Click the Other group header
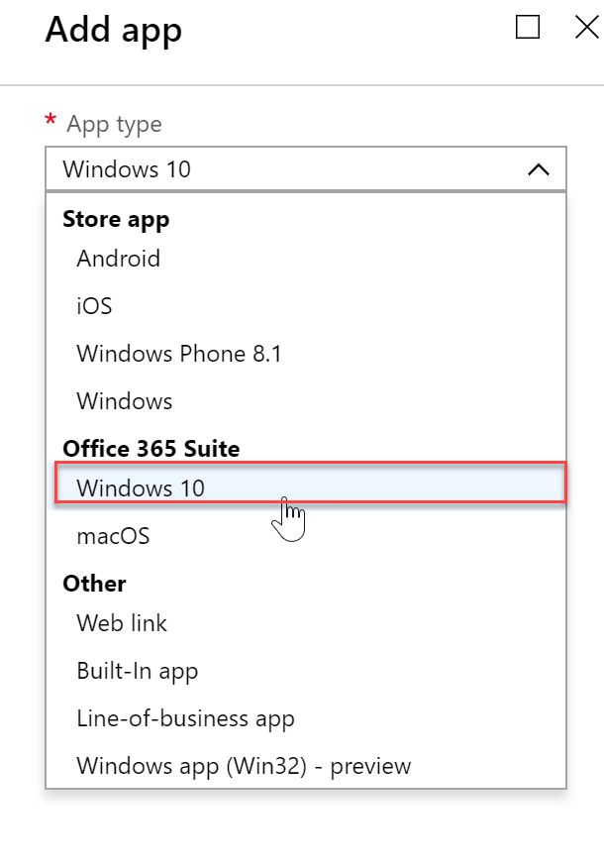This screenshot has height=868, width=604. tap(95, 584)
